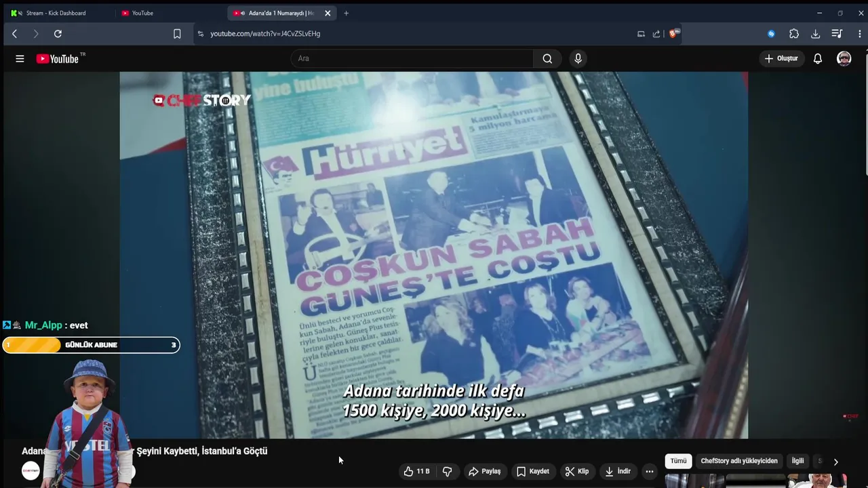
Task: Open browser downloads panel
Action: click(816, 34)
